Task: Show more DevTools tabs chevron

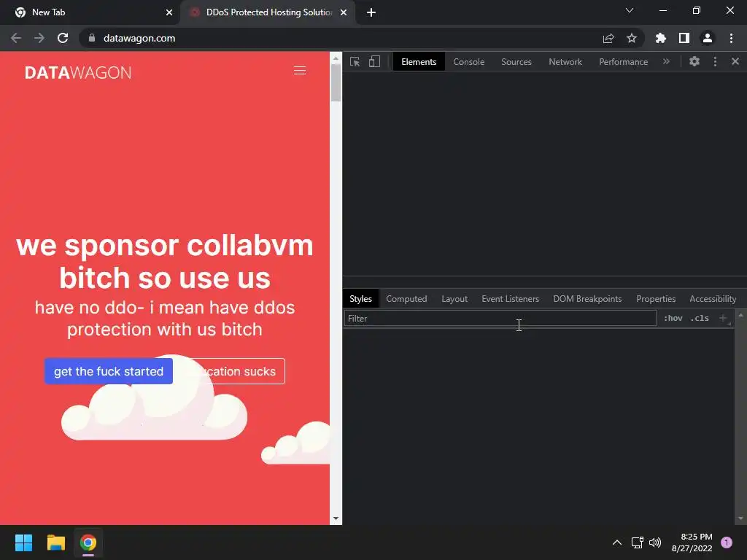Action: click(x=666, y=61)
